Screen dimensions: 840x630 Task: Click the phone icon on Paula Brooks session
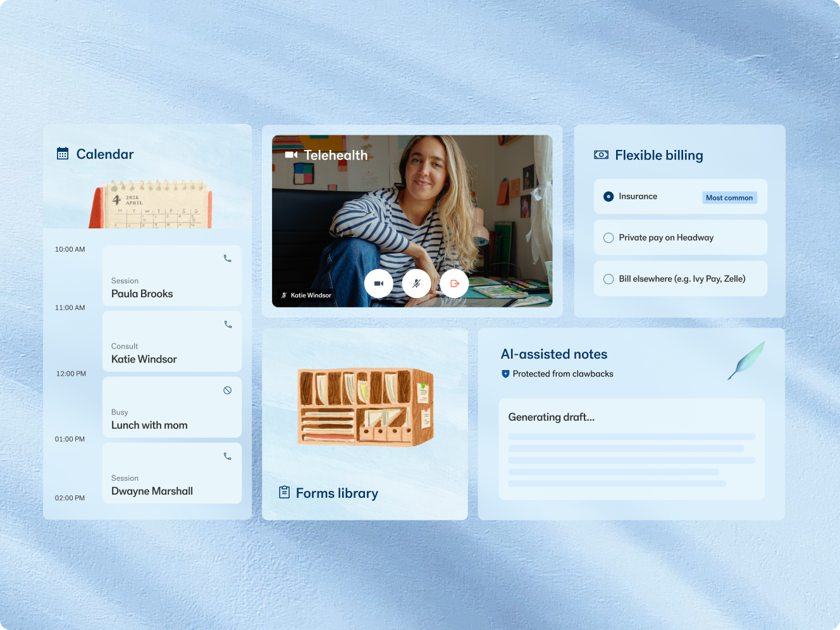click(x=228, y=259)
